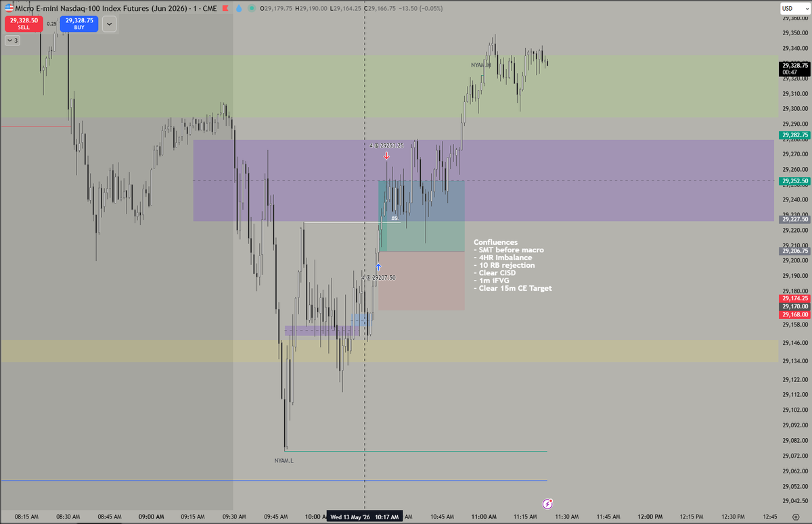The image size is (812, 524).
Task: Expand the chevron dropdown beside the BUY button
Action: click(110, 24)
